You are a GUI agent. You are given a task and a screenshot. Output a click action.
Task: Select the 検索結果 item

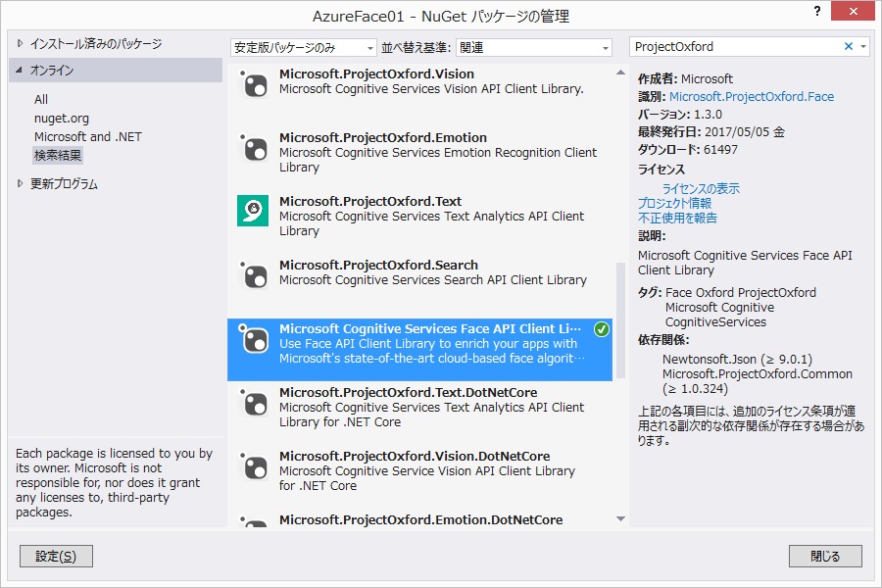(x=58, y=155)
